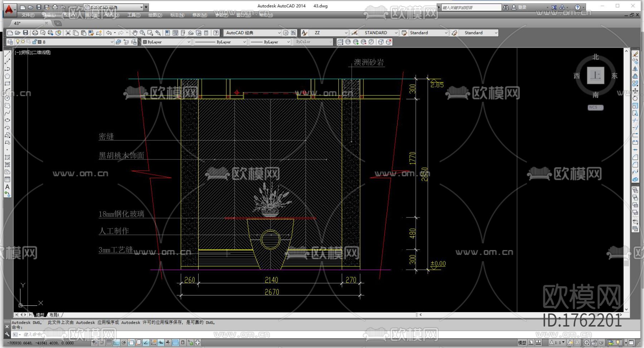Click the Save icon in standard toolbar
This screenshot has height=348, width=644.
pos(25,33)
